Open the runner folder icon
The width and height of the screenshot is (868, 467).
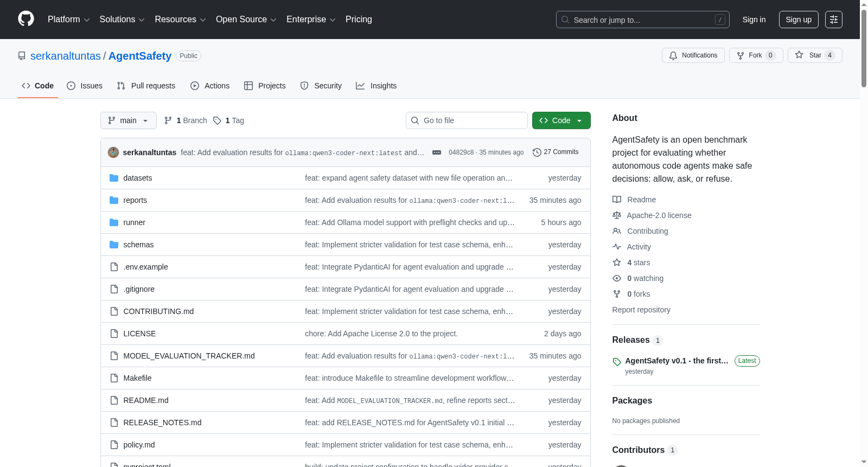[x=114, y=222]
